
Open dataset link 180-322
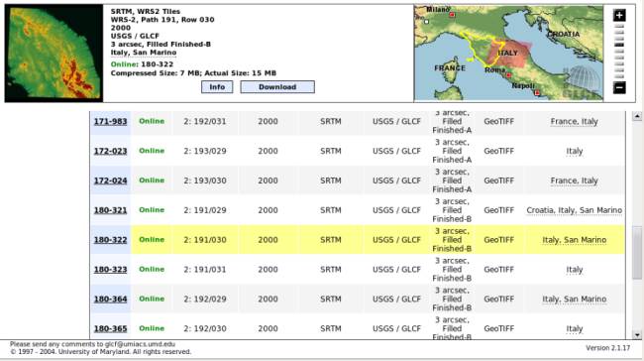tap(111, 240)
